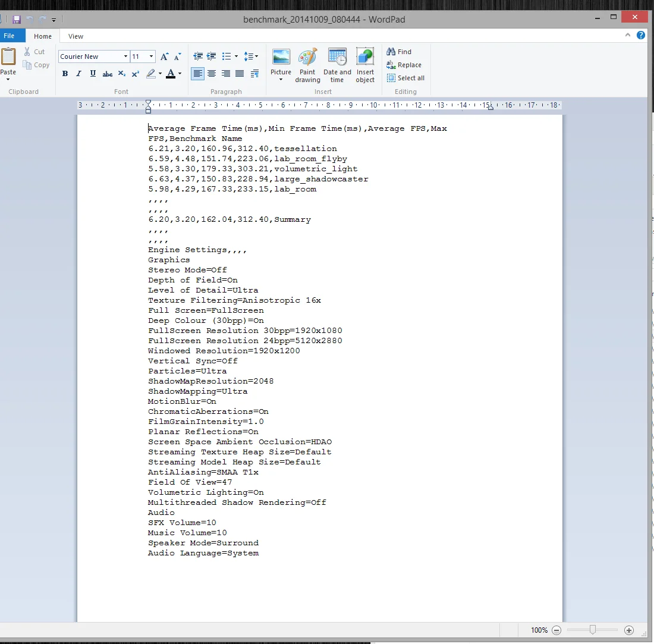654x644 pixels.
Task: Insert Date and time
Action: (x=337, y=65)
